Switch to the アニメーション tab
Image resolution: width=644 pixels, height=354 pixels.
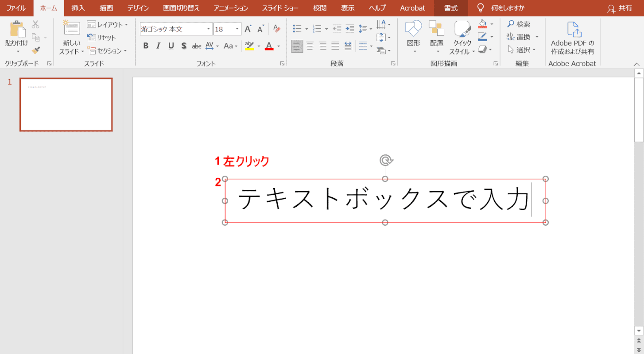[x=231, y=8]
